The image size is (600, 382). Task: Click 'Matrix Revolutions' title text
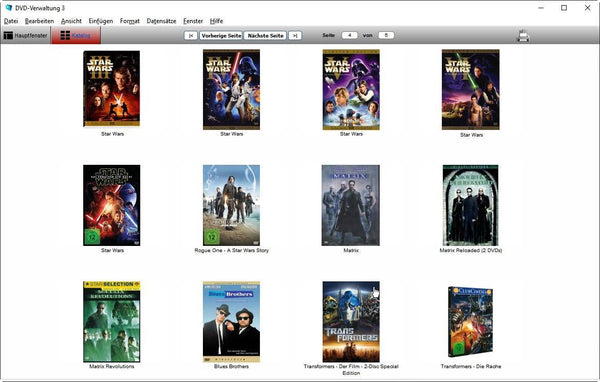click(112, 366)
